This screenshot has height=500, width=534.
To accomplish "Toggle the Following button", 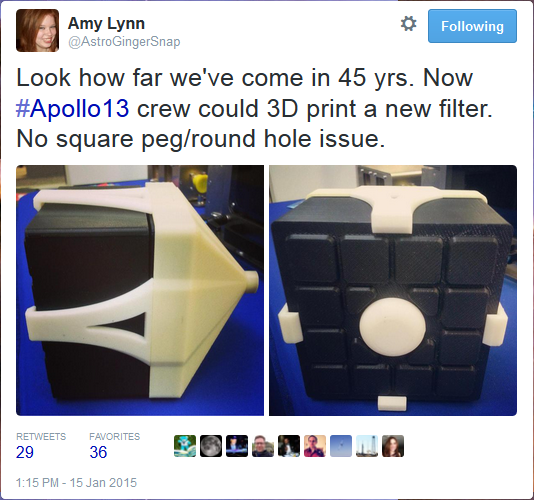I will click(472, 26).
